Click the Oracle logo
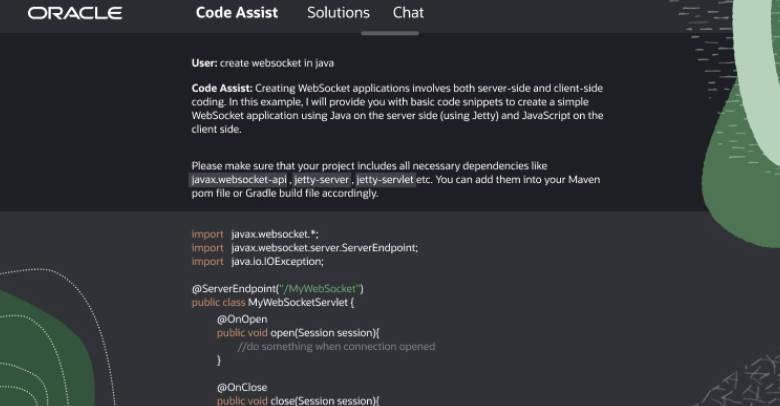780x406 pixels. [75, 13]
